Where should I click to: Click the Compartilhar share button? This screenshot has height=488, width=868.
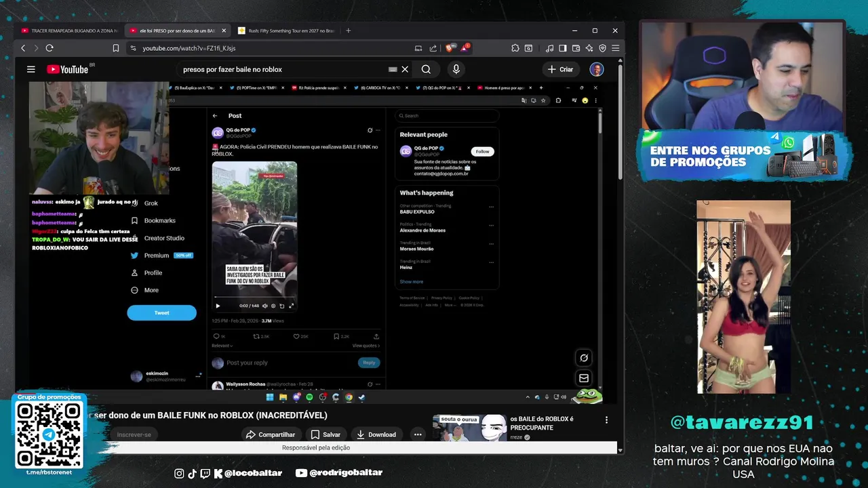click(x=271, y=434)
